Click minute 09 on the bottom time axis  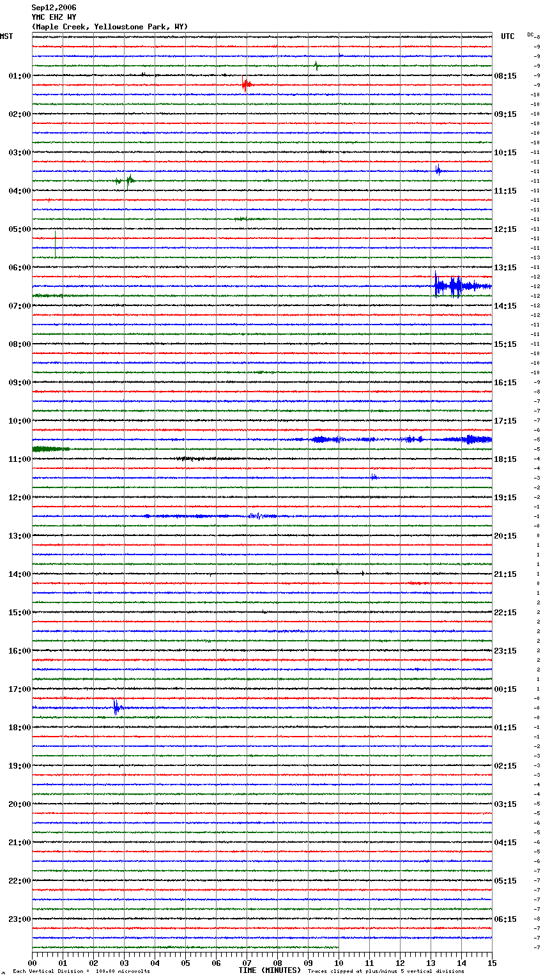[308, 963]
